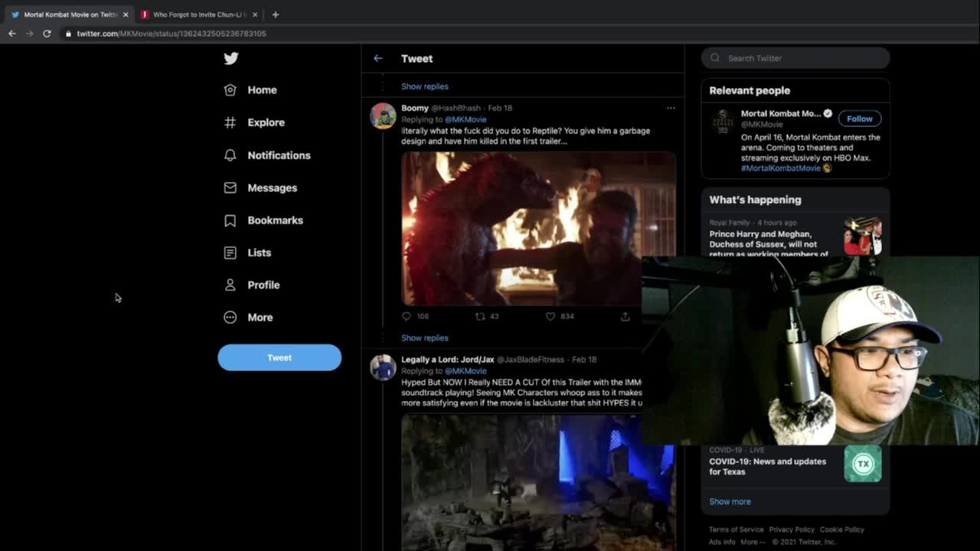Click the Messages envelope icon
The image size is (980, 551).
[230, 187]
